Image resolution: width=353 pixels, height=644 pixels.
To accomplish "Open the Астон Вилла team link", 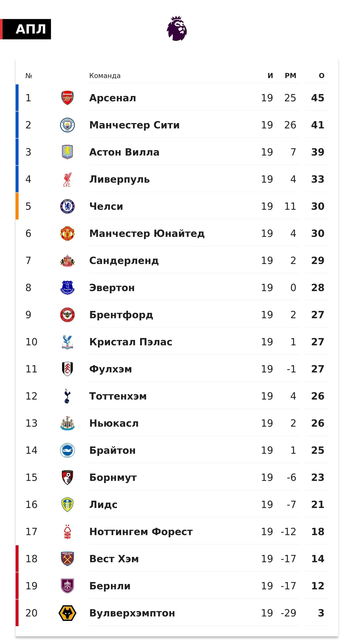I will [124, 152].
